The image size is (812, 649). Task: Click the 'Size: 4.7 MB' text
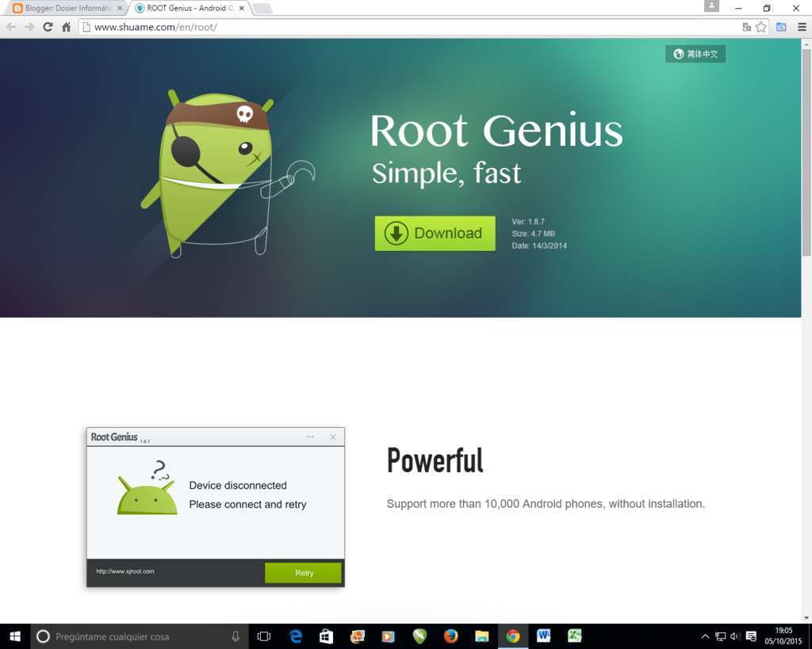(x=534, y=234)
